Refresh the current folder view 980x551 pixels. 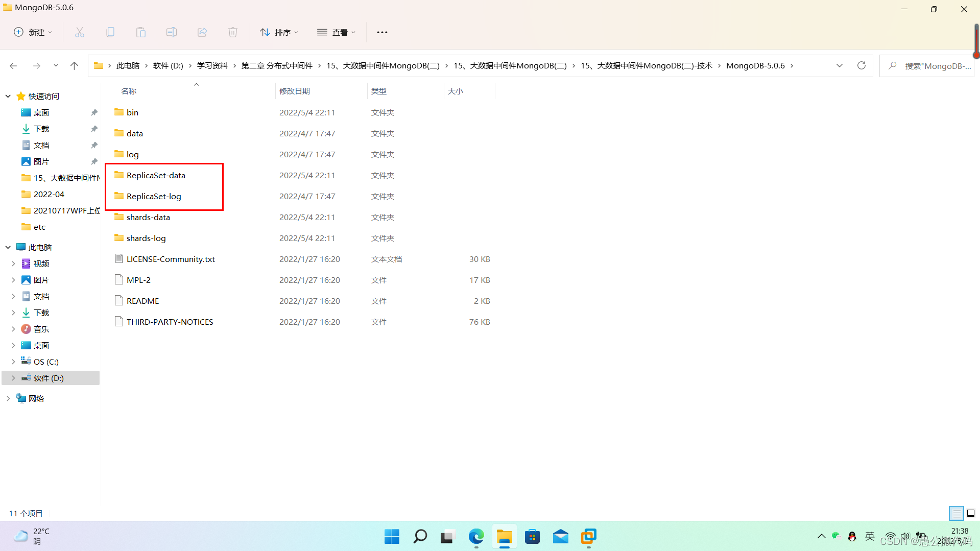tap(862, 65)
